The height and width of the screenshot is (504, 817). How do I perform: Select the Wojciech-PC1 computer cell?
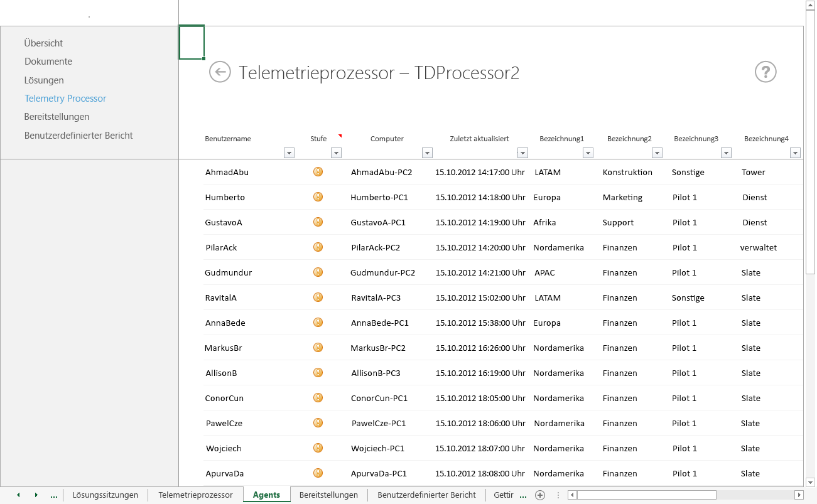pyautogui.click(x=377, y=448)
